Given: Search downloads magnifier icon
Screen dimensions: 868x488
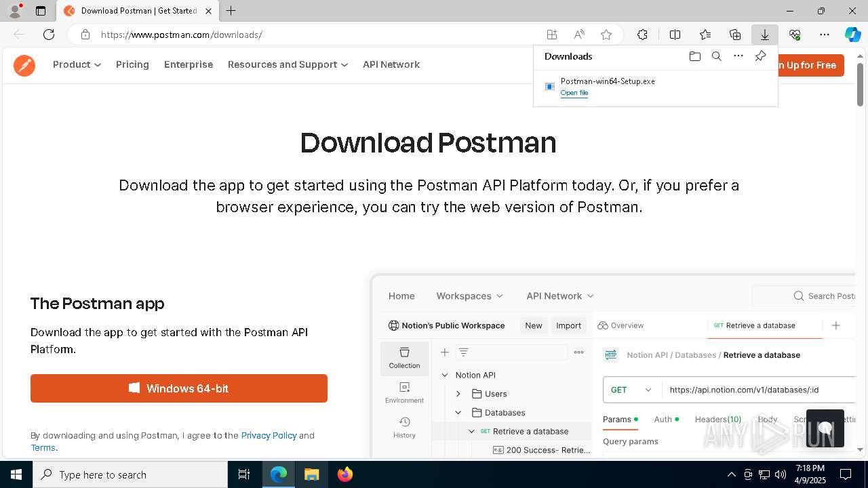Looking at the screenshot, I should pos(717,56).
